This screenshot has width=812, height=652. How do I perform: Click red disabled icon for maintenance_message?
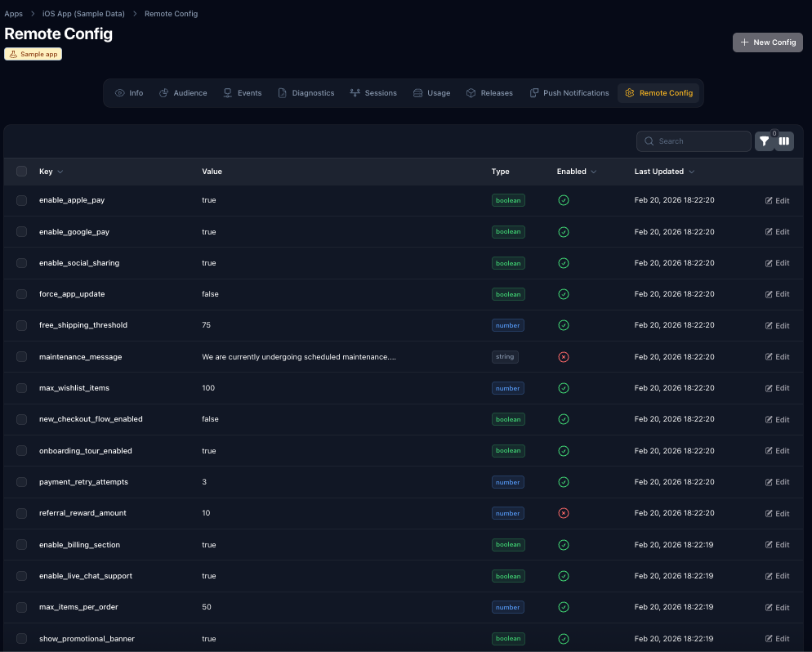[563, 357]
